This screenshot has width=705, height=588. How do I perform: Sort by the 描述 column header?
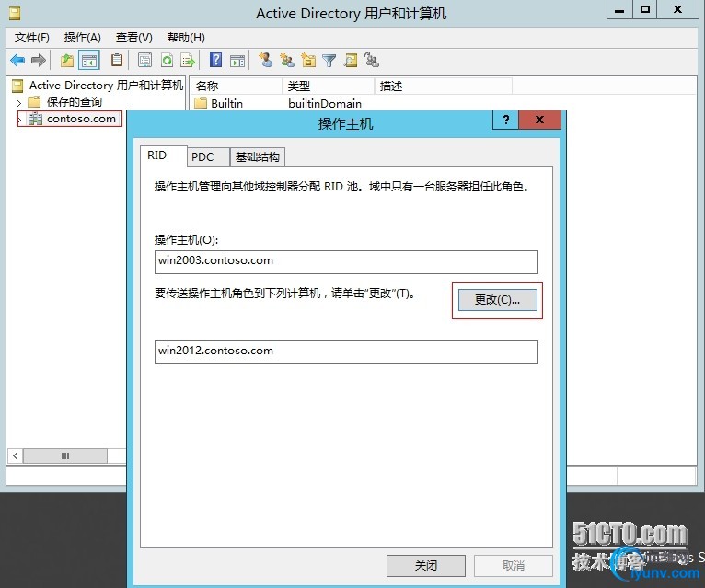pyautogui.click(x=444, y=86)
